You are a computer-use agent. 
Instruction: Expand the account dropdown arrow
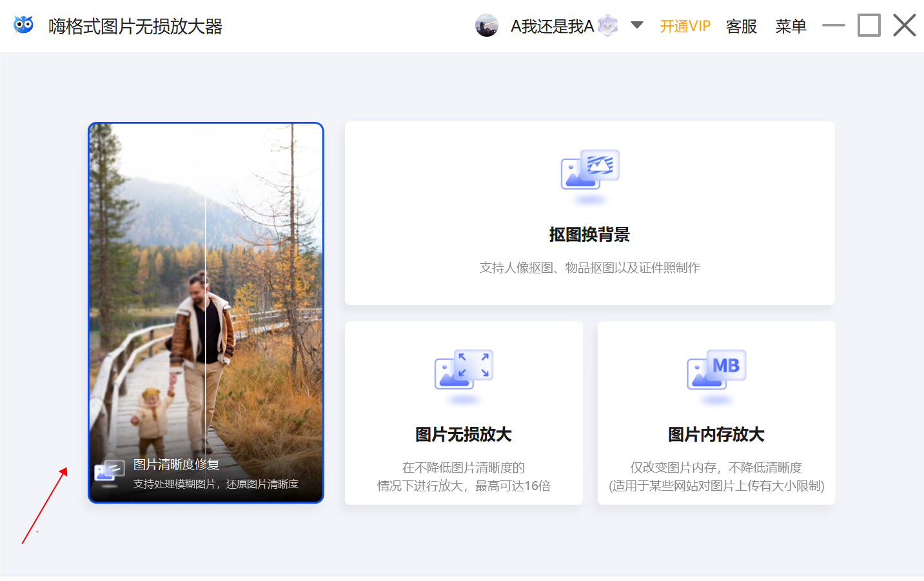(x=637, y=25)
